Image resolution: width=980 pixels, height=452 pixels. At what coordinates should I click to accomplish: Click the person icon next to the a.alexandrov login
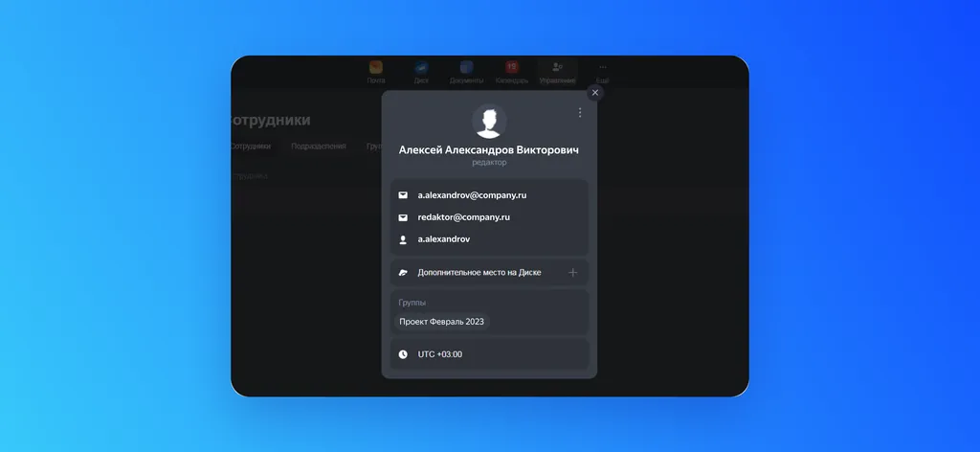(403, 239)
